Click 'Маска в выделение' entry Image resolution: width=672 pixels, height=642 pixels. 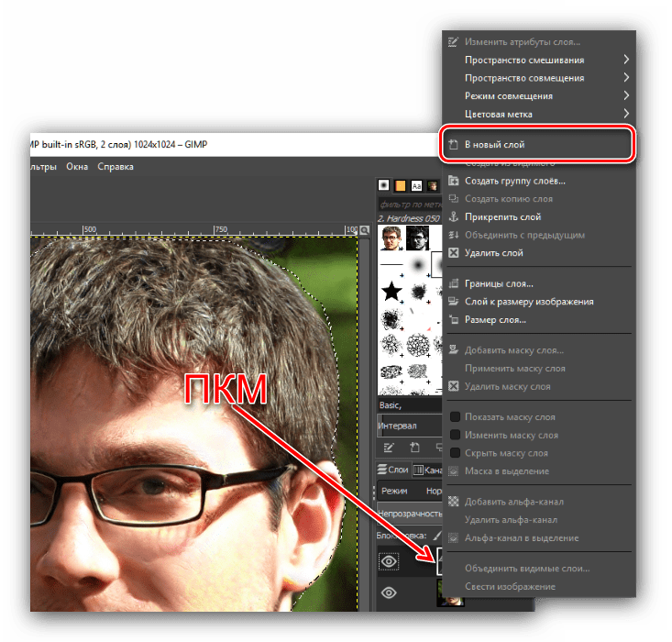tap(537, 470)
